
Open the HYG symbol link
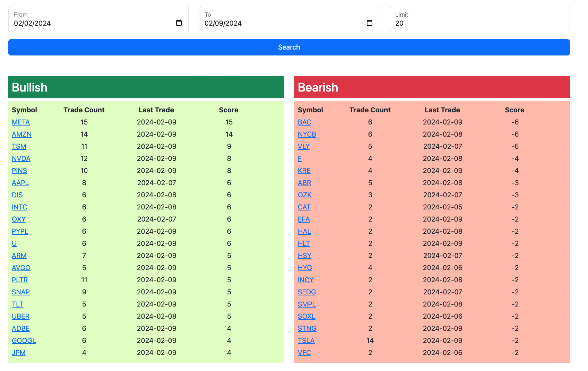pos(305,268)
